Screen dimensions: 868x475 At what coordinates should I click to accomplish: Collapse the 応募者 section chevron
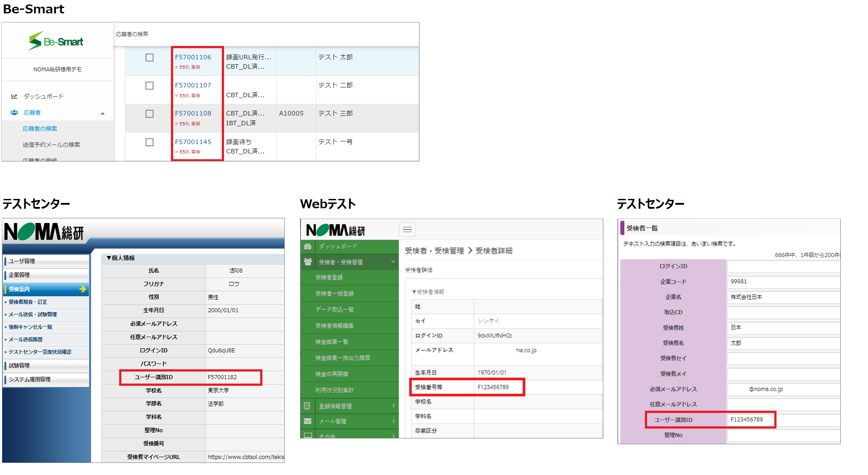pyautogui.click(x=103, y=114)
